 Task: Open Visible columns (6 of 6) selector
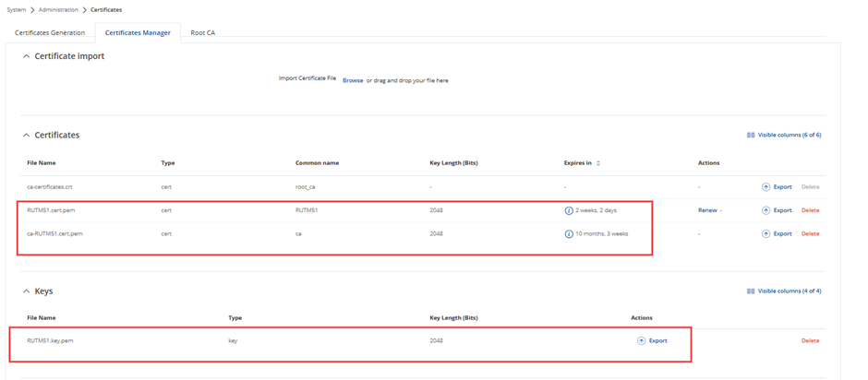click(x=784, y=136)
